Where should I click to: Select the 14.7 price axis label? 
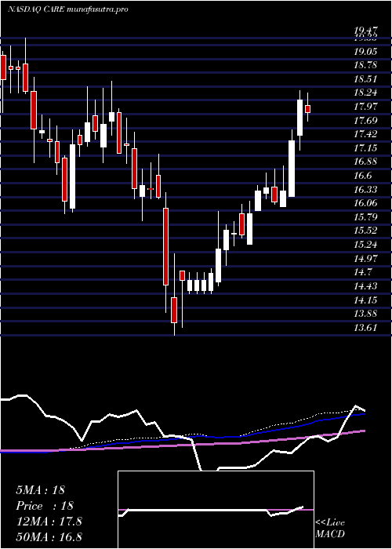362,272
